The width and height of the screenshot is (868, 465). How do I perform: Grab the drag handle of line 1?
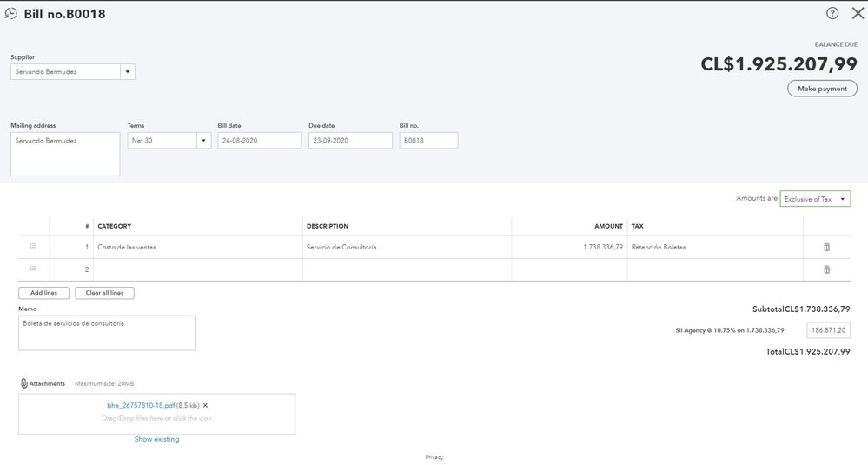pyautogui.click(x=33, y=246)
